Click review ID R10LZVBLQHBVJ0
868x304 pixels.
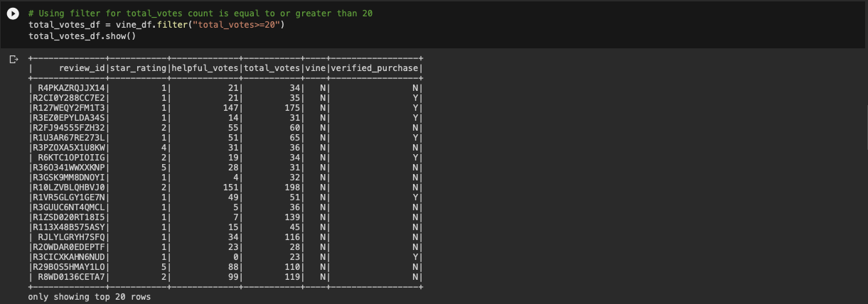(x=69, y=188)
